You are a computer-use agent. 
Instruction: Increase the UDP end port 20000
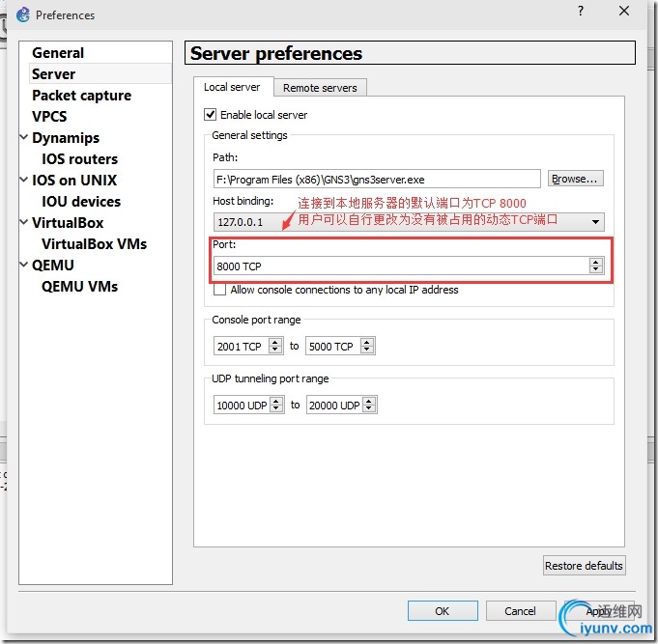pos(369,401)
